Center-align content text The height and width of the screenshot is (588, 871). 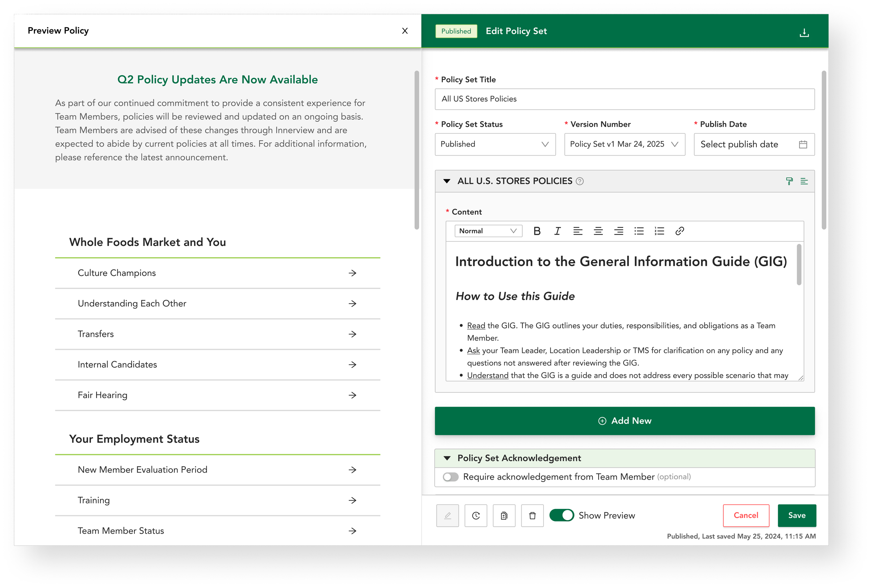point(598,231)
